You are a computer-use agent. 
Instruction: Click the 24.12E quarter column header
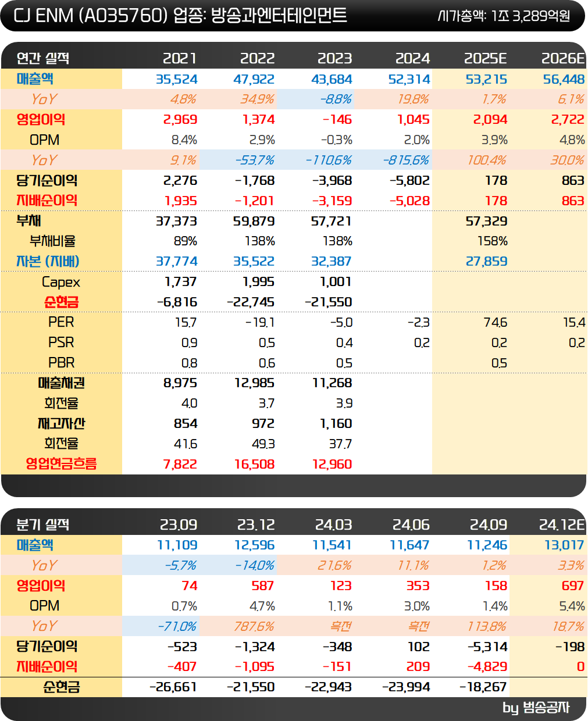pyautogui.click(x=562, y=524)
